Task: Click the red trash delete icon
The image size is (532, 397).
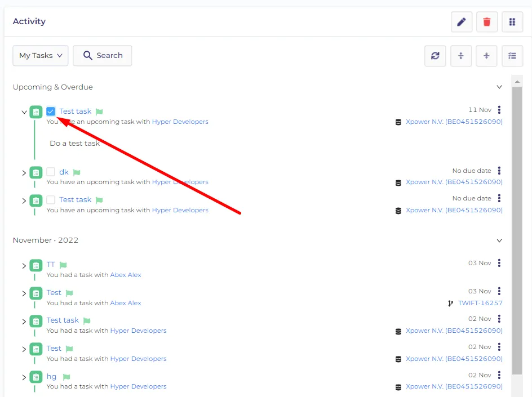Action: (x=487, y=22)
